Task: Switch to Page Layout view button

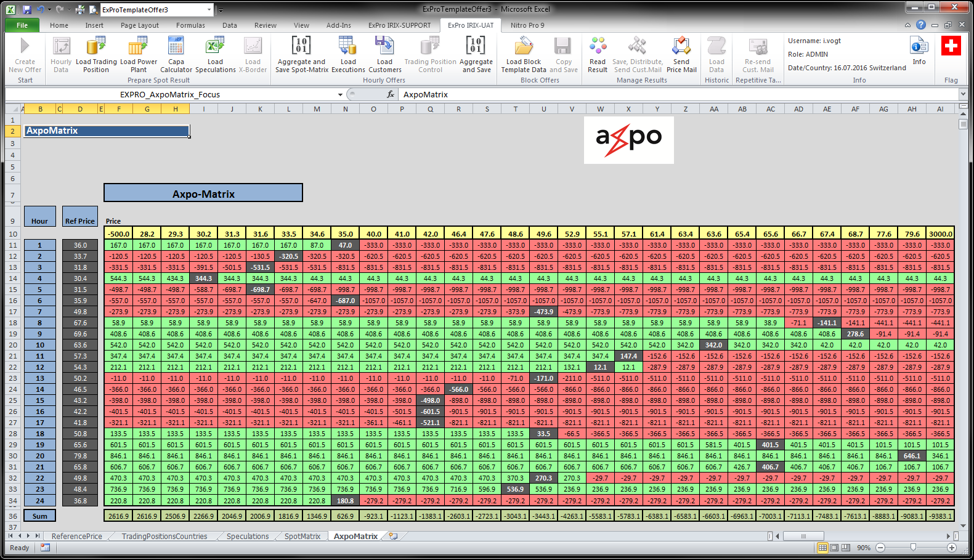Action: pyautogui.click(x=834, y=548)
